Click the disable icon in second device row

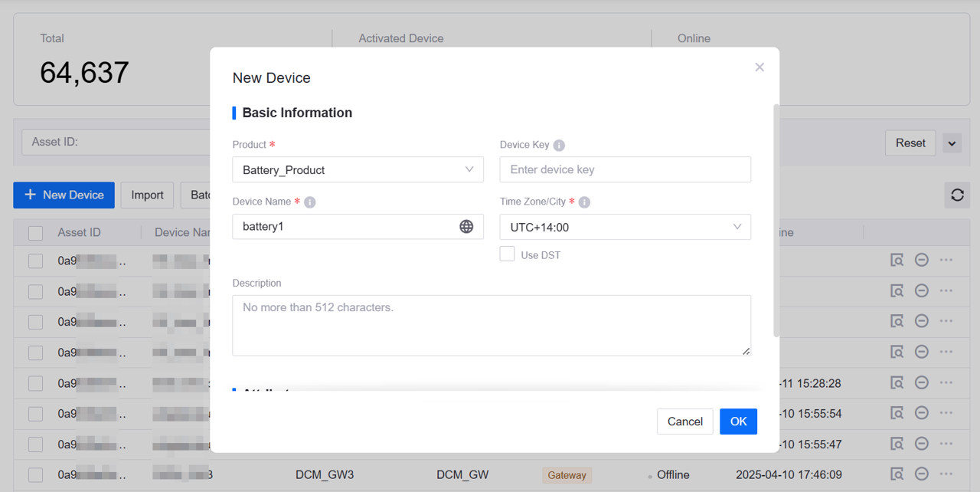point(922,291)
